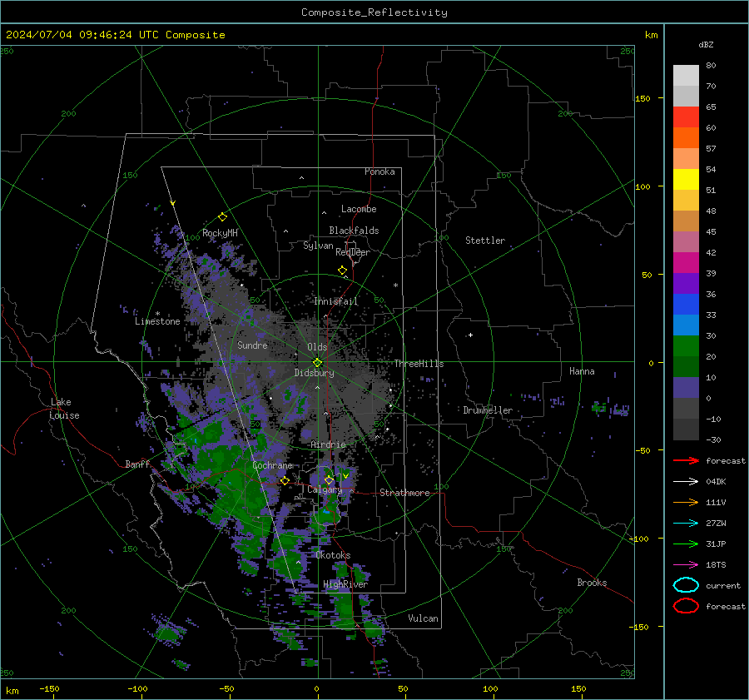This screenshot has height=700, width=749.
Task: Click the purple 39-36 dBZ color swatch
Action: click(x=686, y=283)
